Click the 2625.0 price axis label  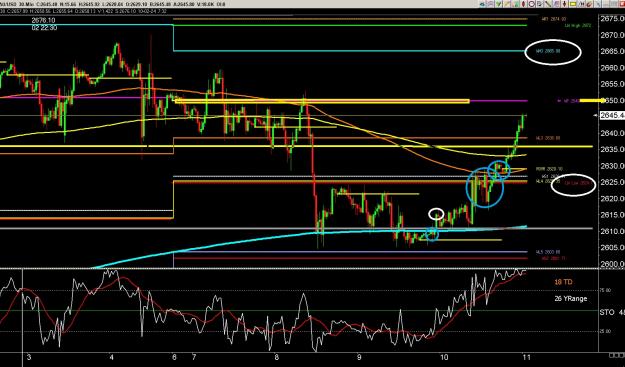coord(612,182)
